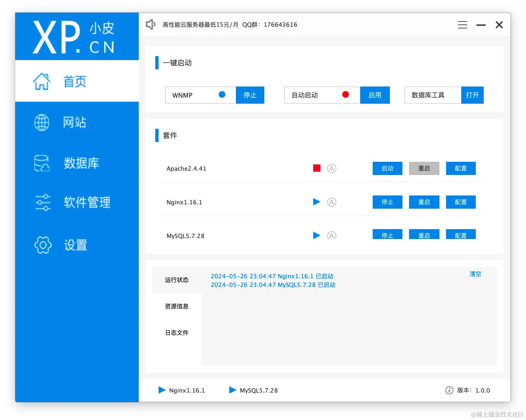Image resolution: width=526 pixels, height=420 pixels.
Task: Click the cloud server announcement text
Action: point(230,25)
